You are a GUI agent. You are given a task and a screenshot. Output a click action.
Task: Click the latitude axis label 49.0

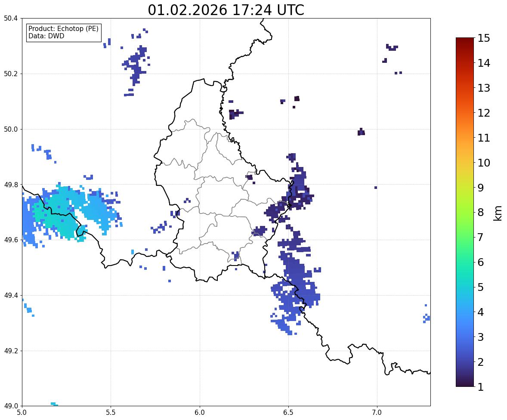click(x=11, y=406)
